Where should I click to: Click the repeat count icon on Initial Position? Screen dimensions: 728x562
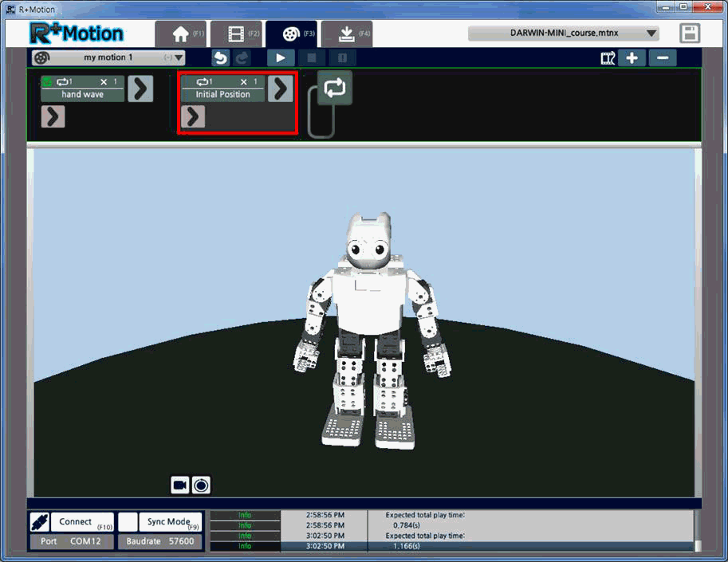click(204, 81)
